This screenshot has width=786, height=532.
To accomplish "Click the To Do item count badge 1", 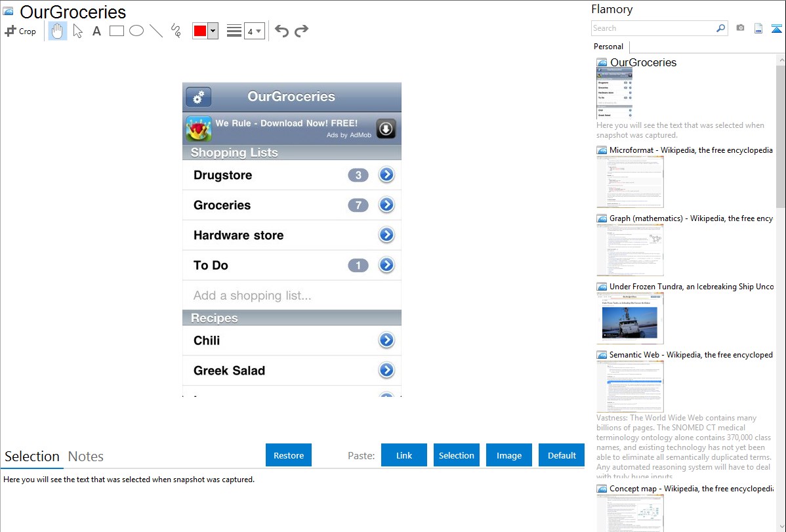I will tap(358, 265).
